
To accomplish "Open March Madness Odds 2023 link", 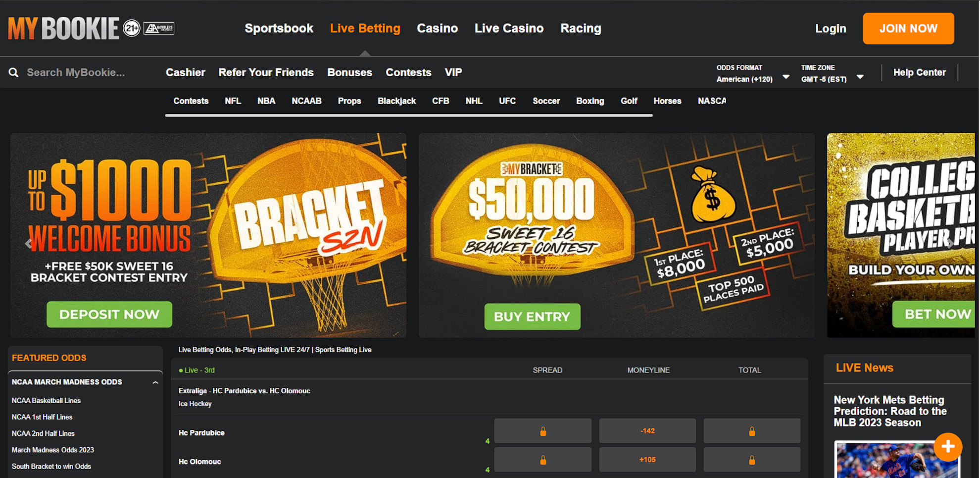I will [x=52, y=450].
